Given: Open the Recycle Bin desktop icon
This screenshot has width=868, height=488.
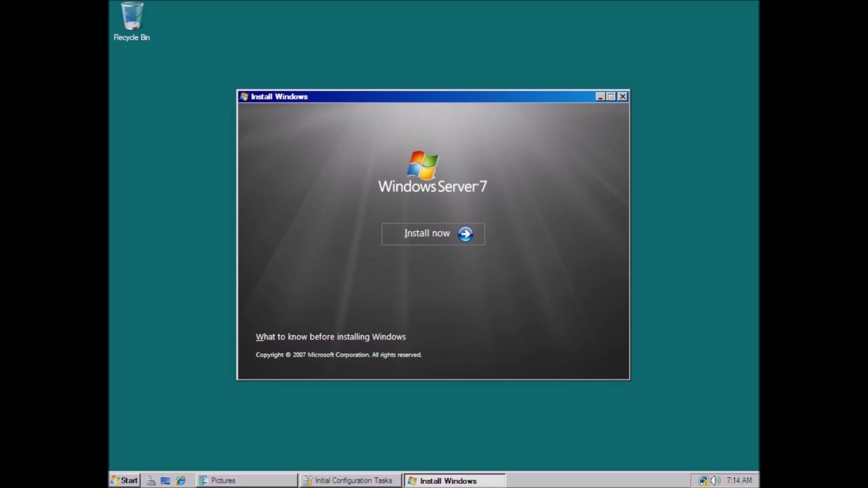Looking at the screenshot, I should pos(132,22).
